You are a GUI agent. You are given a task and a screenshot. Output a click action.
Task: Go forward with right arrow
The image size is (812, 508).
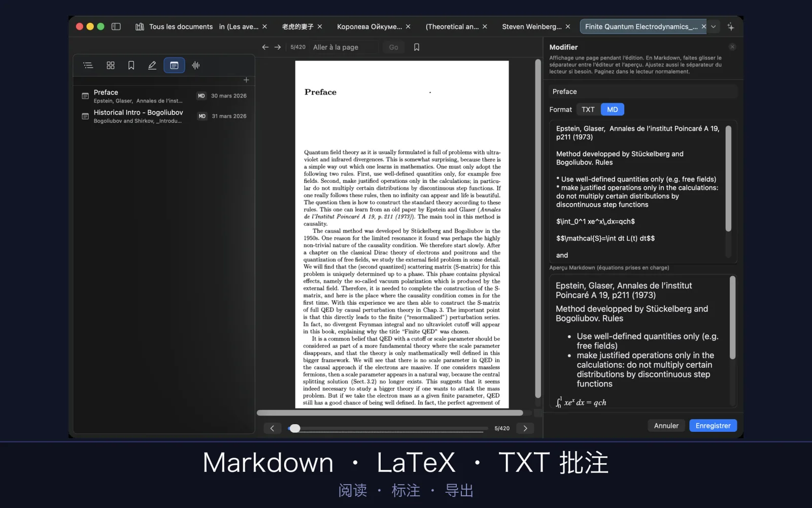coord(278,47)
